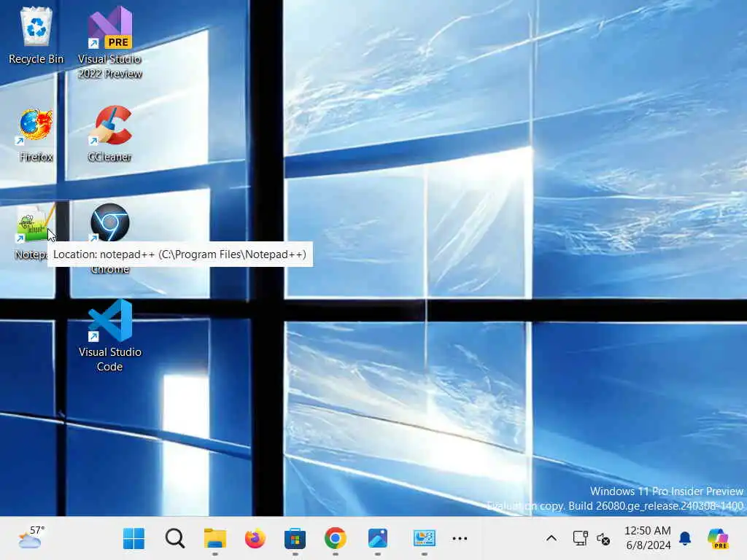Viewport: 747px width, 560px height.
Task: Open the network status tray icon
Action: tap(580, 539)
